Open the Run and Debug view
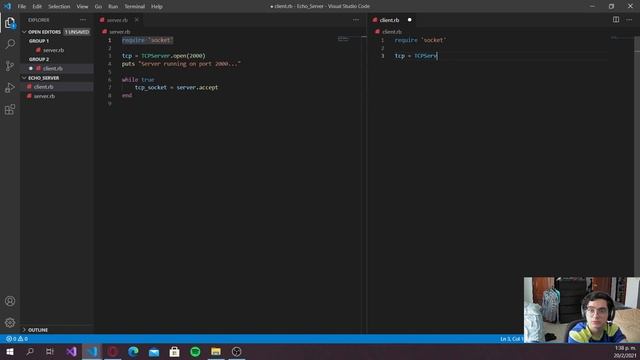The image size is (640, 360). (x=10, y=87)
